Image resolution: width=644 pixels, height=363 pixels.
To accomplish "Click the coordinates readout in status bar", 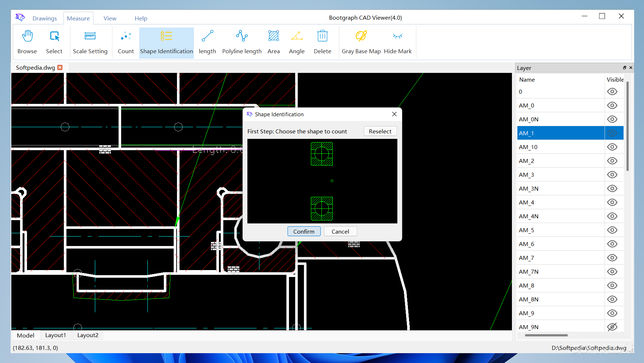I will [x=35, y=348].
